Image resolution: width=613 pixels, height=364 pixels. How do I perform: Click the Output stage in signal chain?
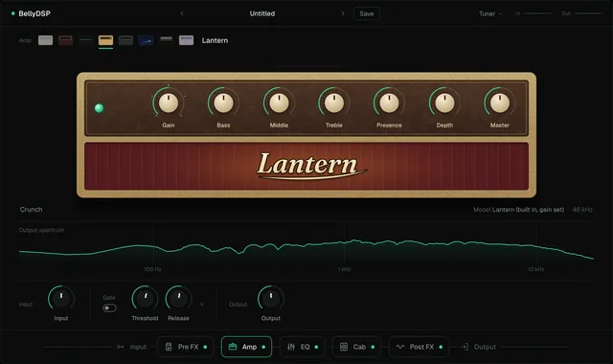[x=479, y=347]
